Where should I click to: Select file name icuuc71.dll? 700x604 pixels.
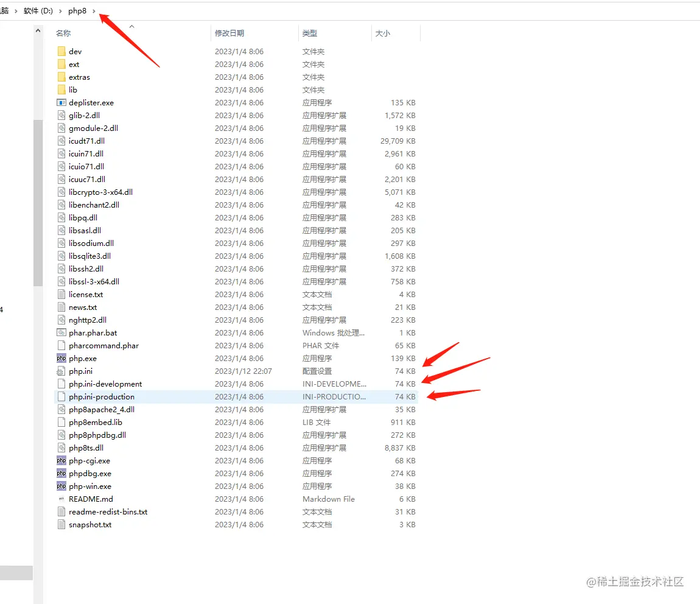coord(87,180)
